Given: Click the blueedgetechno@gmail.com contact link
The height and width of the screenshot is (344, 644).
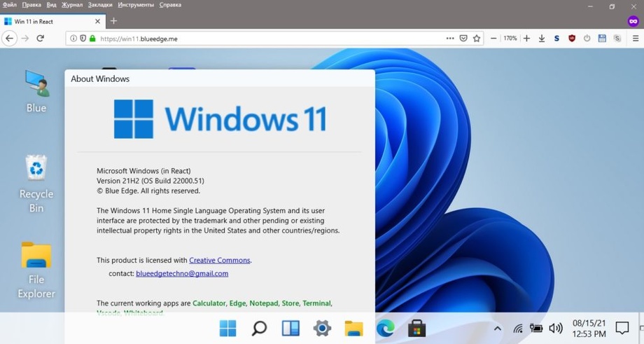Looking at the screenshot, I should 182,273.
